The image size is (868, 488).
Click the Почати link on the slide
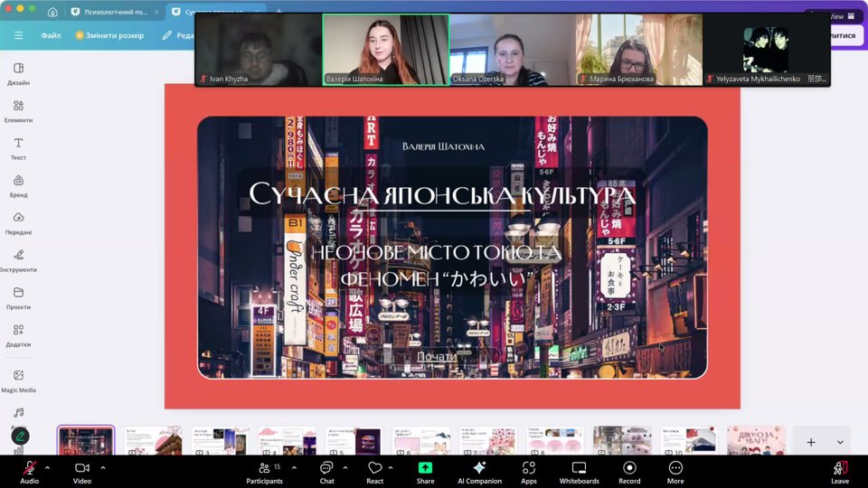pos(437,357)
